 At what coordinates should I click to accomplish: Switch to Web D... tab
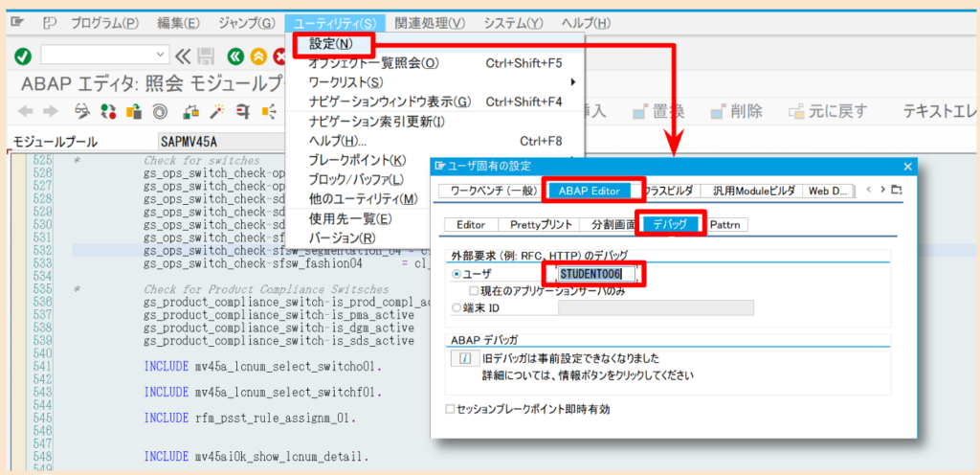[x=827, y=191]
